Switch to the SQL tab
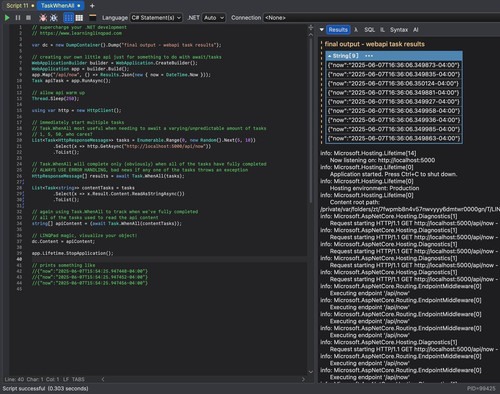 click(x=369, y=30)
